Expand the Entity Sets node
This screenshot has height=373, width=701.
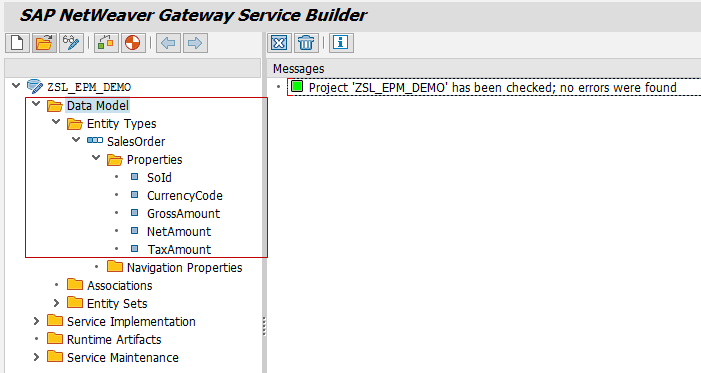point(56,303)
